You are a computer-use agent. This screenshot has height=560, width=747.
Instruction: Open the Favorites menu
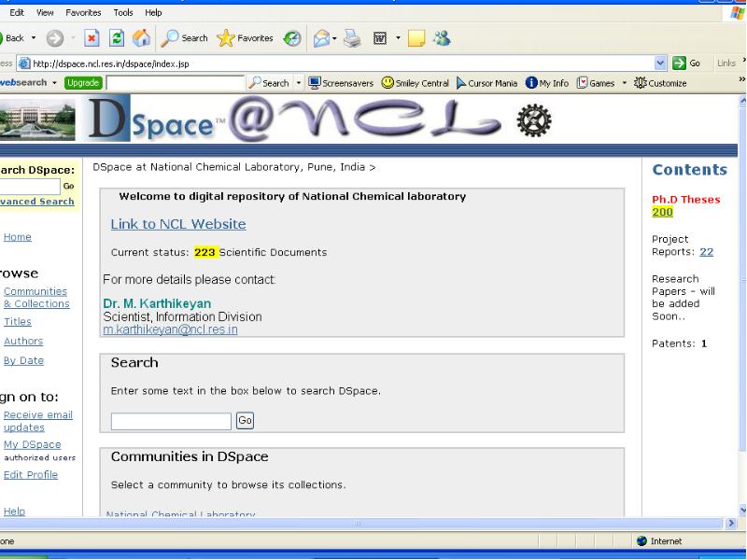pos(83,13)
